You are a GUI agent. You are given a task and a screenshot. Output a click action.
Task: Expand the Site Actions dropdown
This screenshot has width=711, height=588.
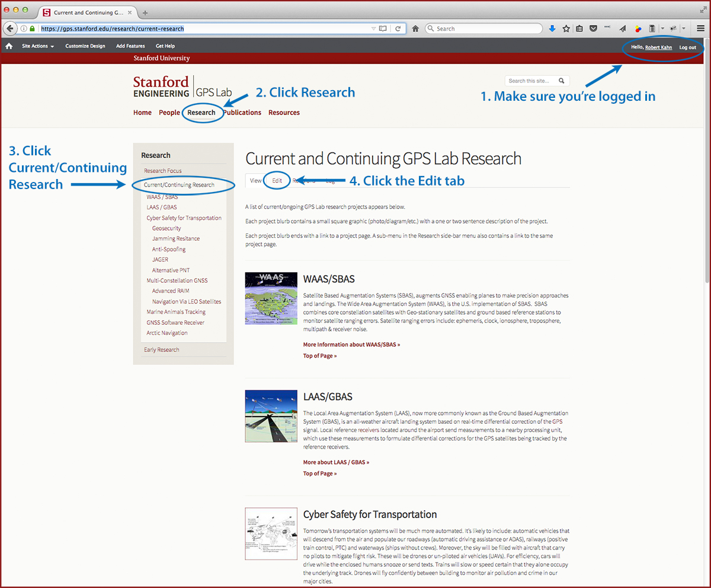(38, 46)
